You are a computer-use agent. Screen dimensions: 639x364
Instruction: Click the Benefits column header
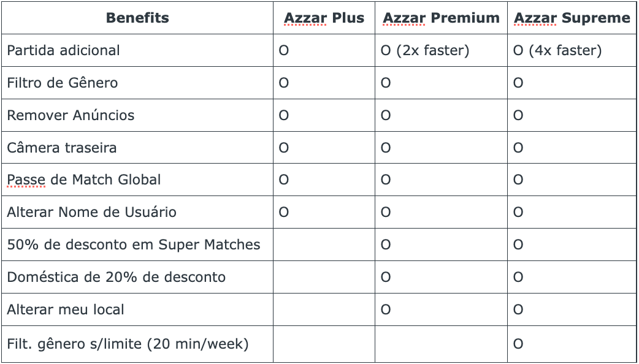tap(137, 18)
